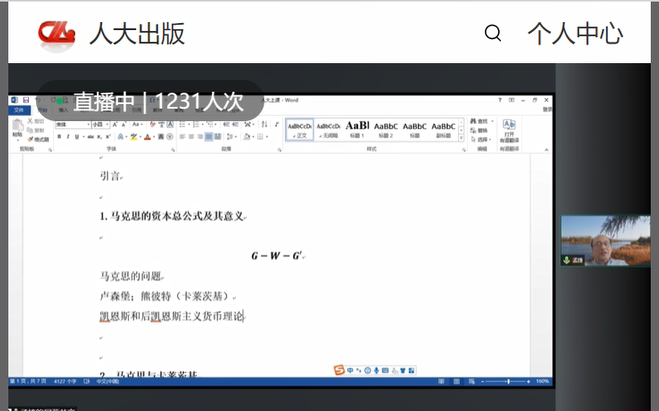
Task: Apply the 正文 style
Action: tap(300, 130)
